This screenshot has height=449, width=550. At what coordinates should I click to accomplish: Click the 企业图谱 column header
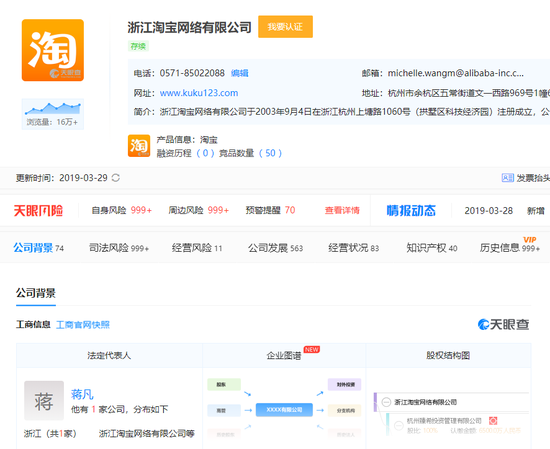284,356
